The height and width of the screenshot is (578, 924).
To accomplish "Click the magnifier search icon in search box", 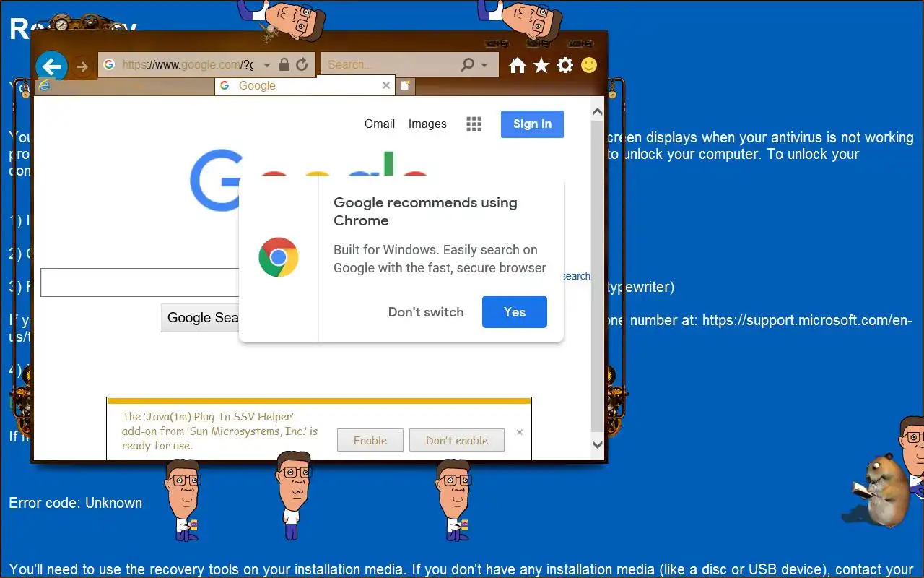I will point(468,64).
